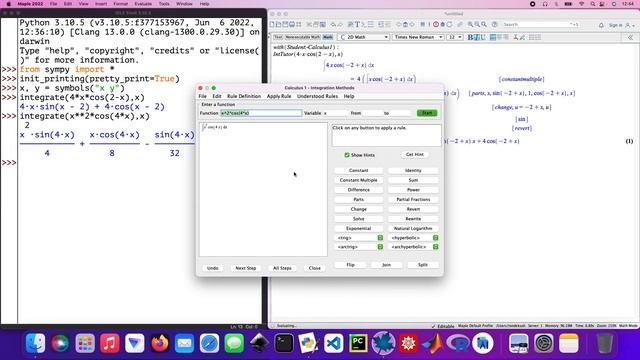Open Maple leaf icon in the Dock
The width and height of the screenshot is (640, 360).
click(383, 343)
